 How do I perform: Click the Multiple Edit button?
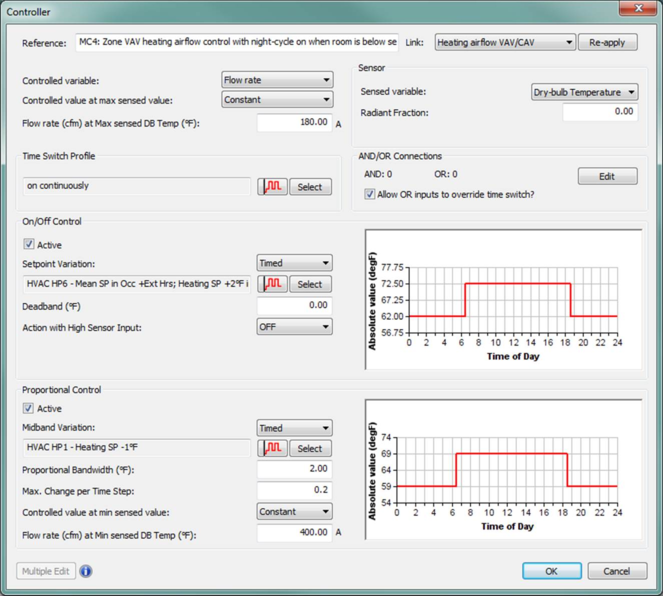pyautogui.click(x=46, y=571)
